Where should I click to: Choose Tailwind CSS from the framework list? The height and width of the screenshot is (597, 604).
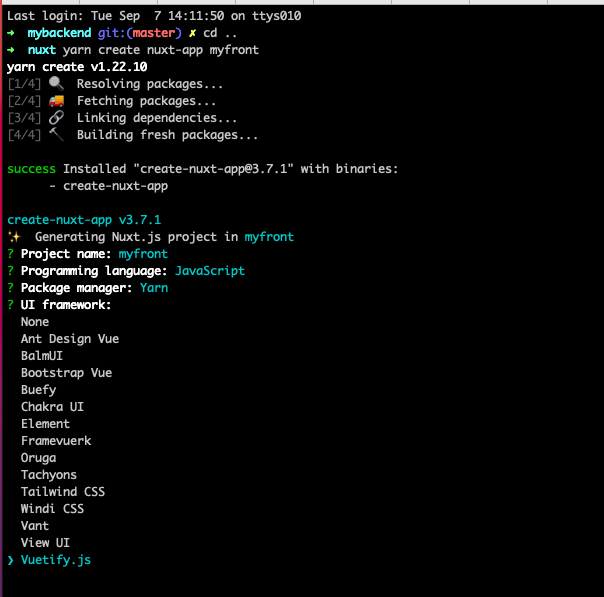62,492
